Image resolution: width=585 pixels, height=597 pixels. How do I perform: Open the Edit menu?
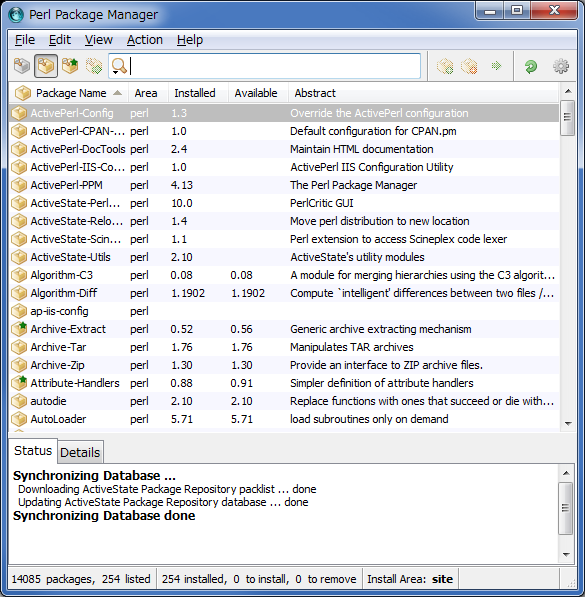(60, 40)
